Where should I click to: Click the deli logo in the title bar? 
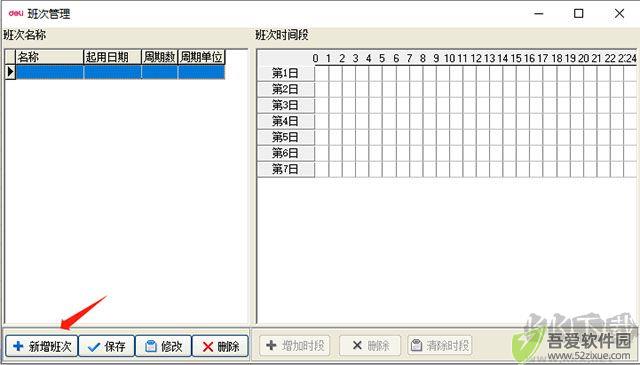(16, 13)
